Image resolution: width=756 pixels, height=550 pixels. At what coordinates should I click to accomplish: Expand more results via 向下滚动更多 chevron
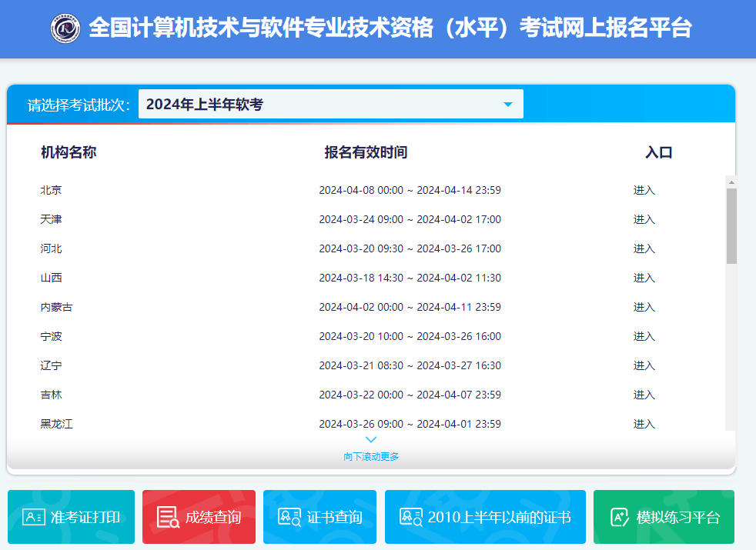click(x=370, y=438)
